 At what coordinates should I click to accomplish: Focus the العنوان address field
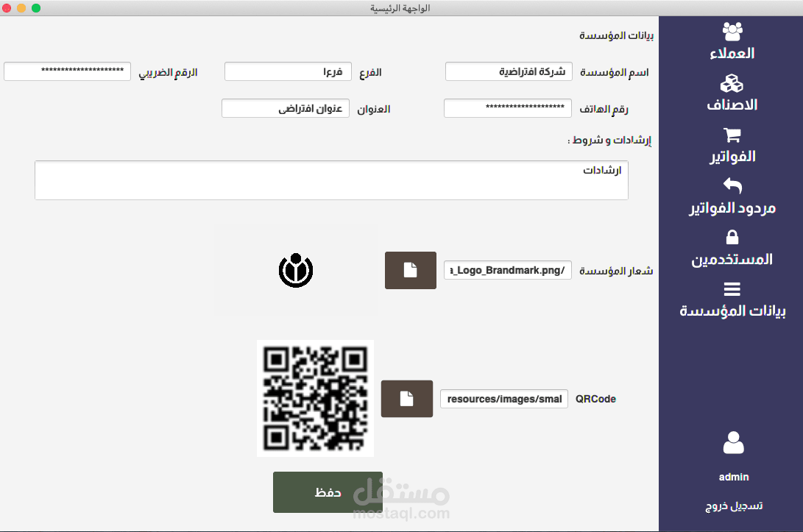click(286, 108)
